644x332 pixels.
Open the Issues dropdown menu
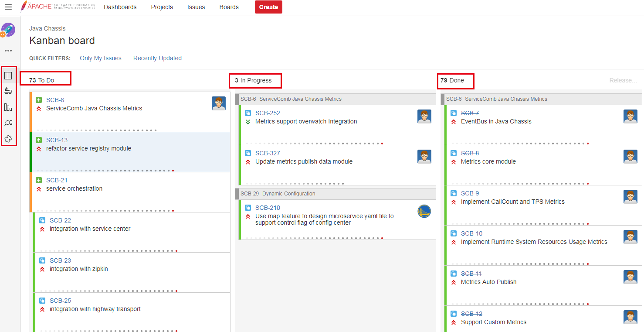point(196,7)
